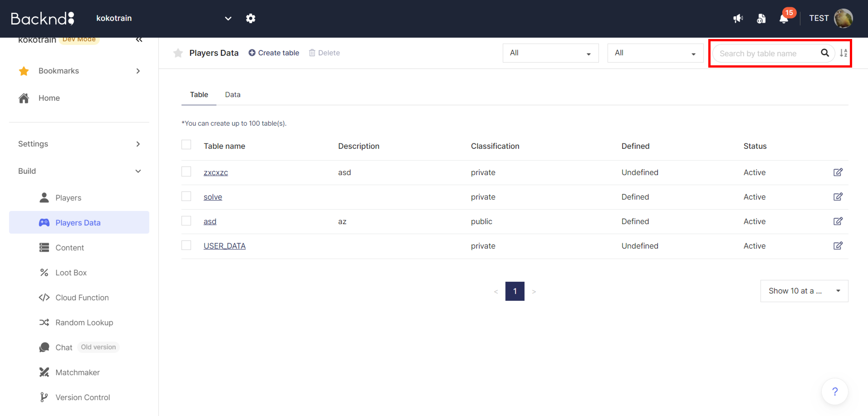This screenshot has width=868, height=416.
Task: Bookmark Players Data with star icon
Action: [178, 53]
